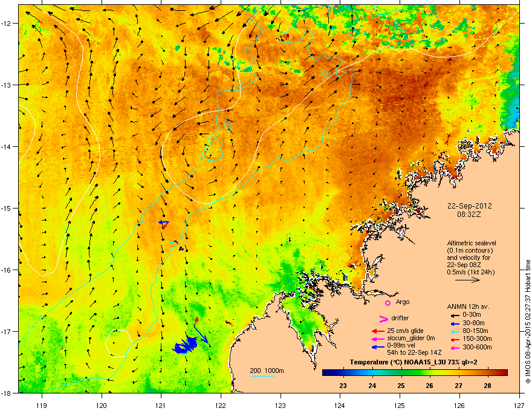Click the '200 1000m' depth contour label
The height and width of the screenshot is (411, 532).
267,371
